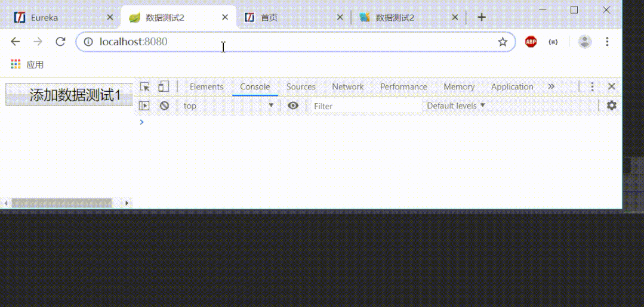
Task: Close the active 数据测试2 tab
Action: click(224, 17)
